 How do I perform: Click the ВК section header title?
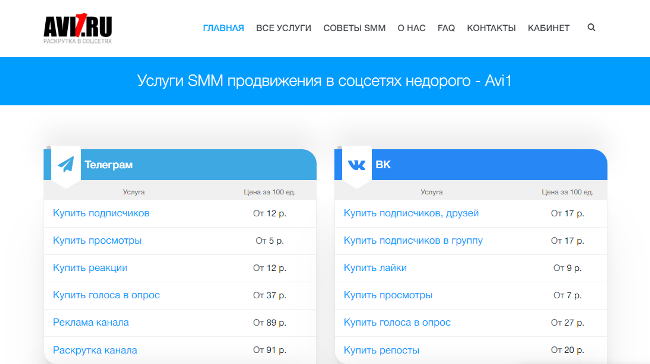pyautogui.click(x=383, y=165)
